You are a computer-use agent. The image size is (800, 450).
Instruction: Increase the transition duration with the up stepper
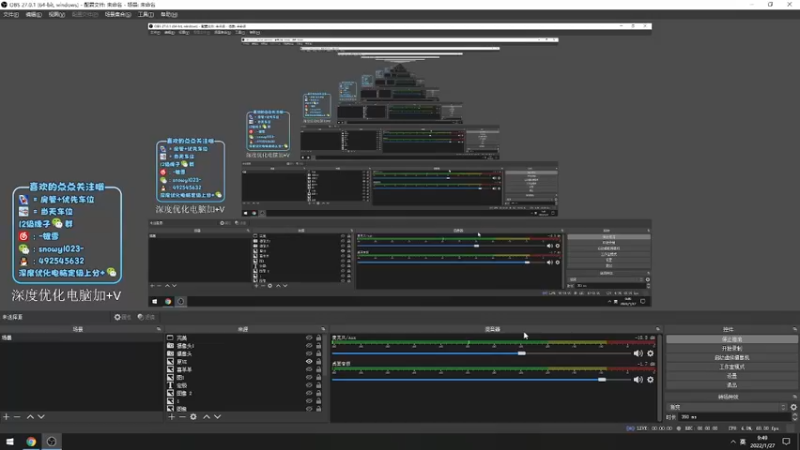coord(795,415)
